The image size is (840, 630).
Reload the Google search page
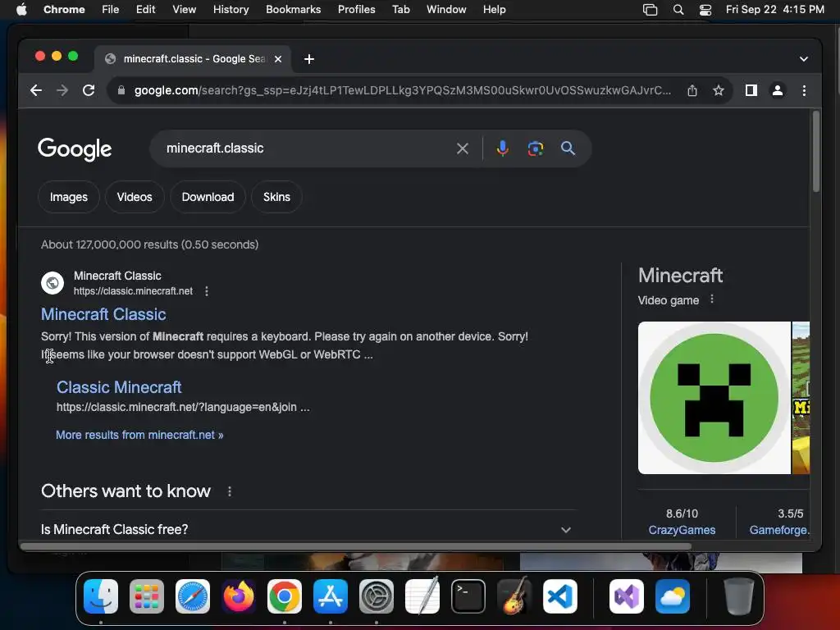pos(89,90)
